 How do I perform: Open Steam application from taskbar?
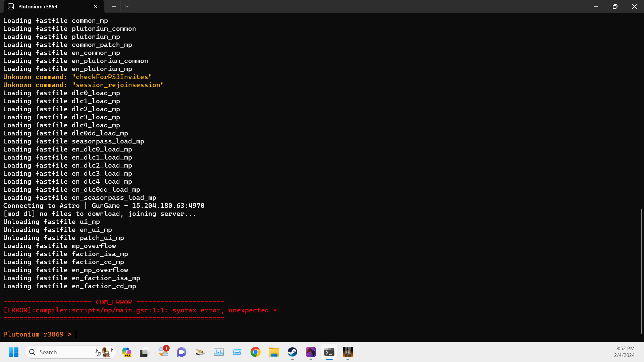pyautogui.click(x=292, y=352)
